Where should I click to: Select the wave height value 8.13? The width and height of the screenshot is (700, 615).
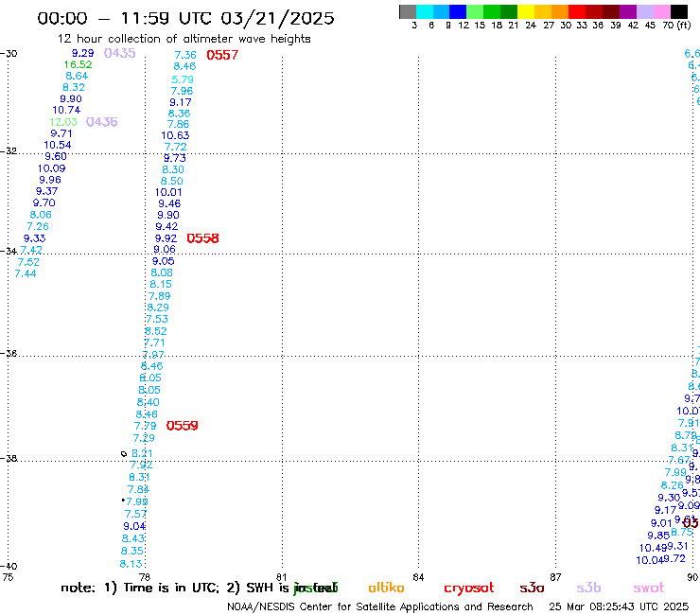click(131, 564)
